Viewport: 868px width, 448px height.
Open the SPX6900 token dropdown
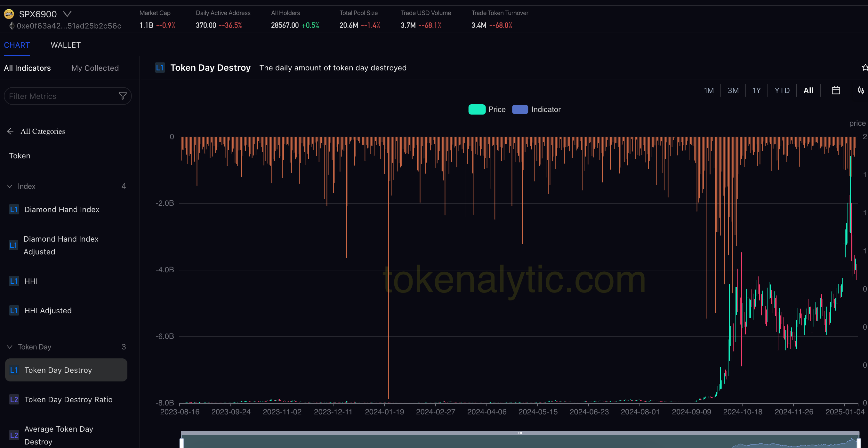point(68,14)
